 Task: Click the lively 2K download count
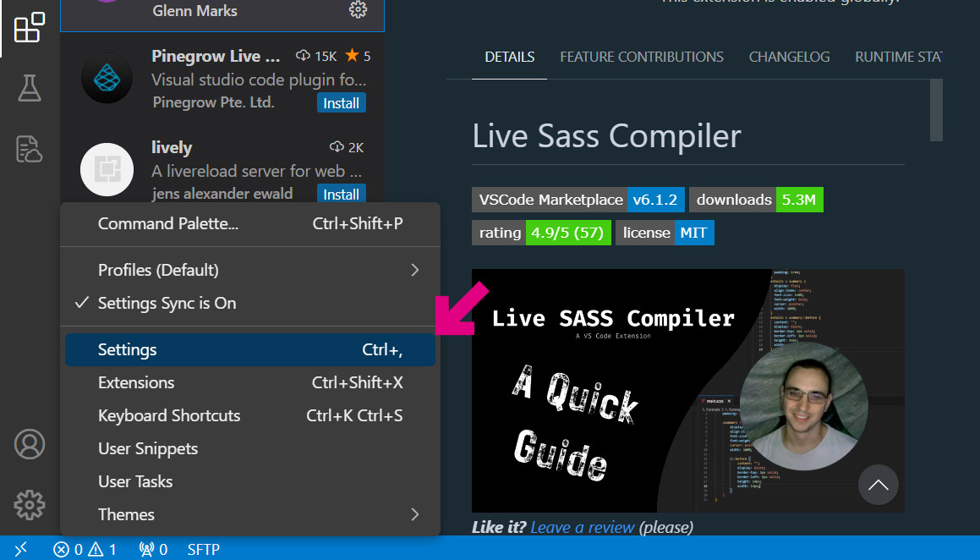(346, 147)
